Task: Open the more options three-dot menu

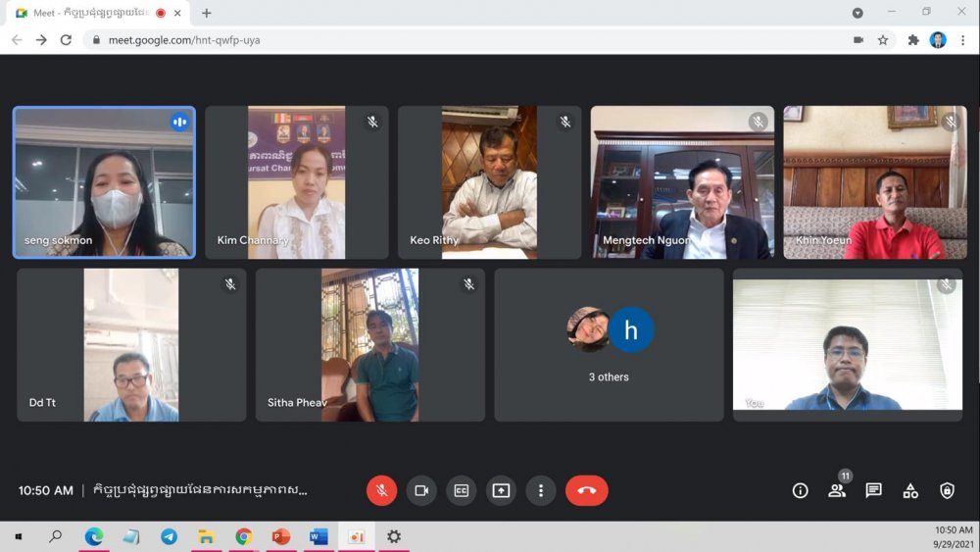Action: (x=540, y=490)
